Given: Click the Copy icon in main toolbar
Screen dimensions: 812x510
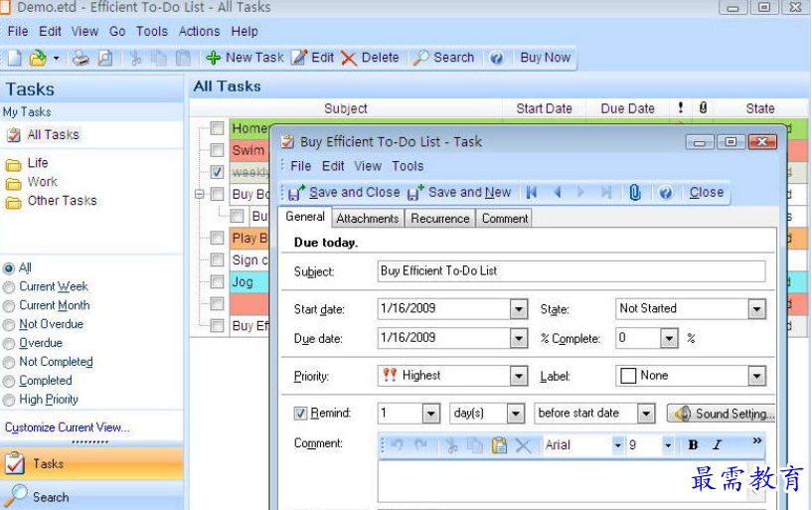Looking at the screenshot, I should pos(159,58).
